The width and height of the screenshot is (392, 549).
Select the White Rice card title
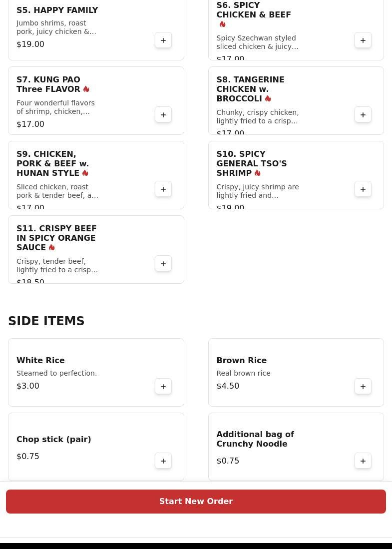pyautogui.click(x=40, y=360)
